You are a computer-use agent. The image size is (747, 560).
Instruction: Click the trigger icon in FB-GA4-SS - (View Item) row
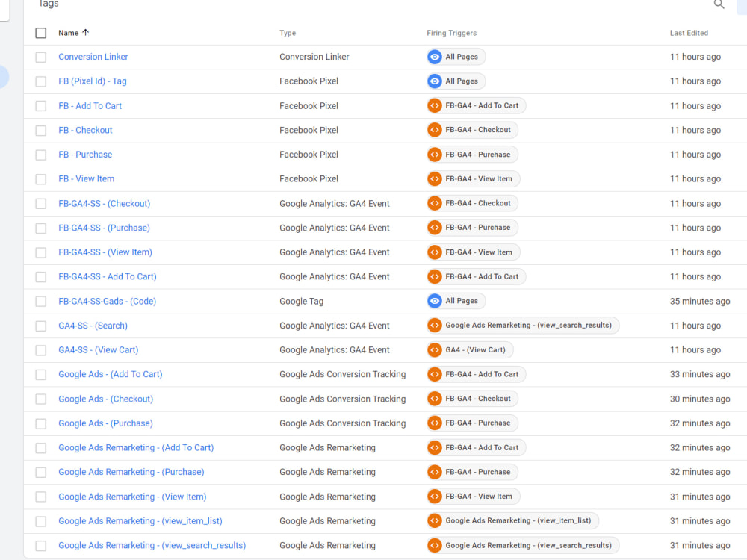[435, 252]
